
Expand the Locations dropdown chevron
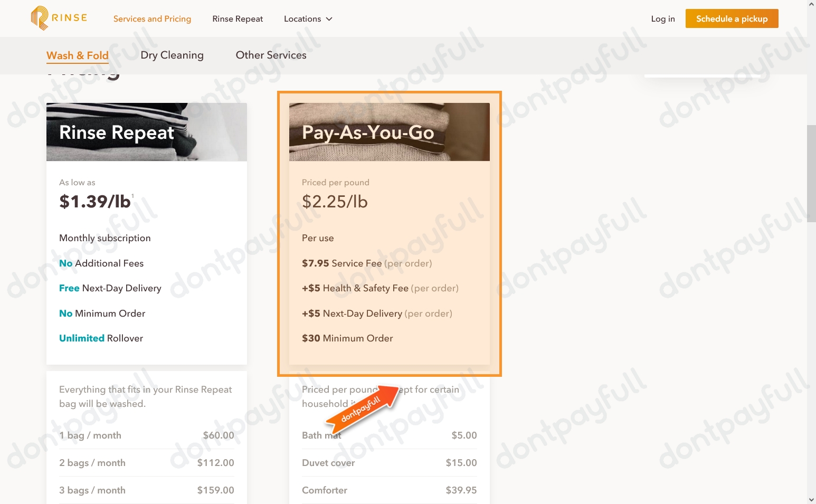pos(329,19)
